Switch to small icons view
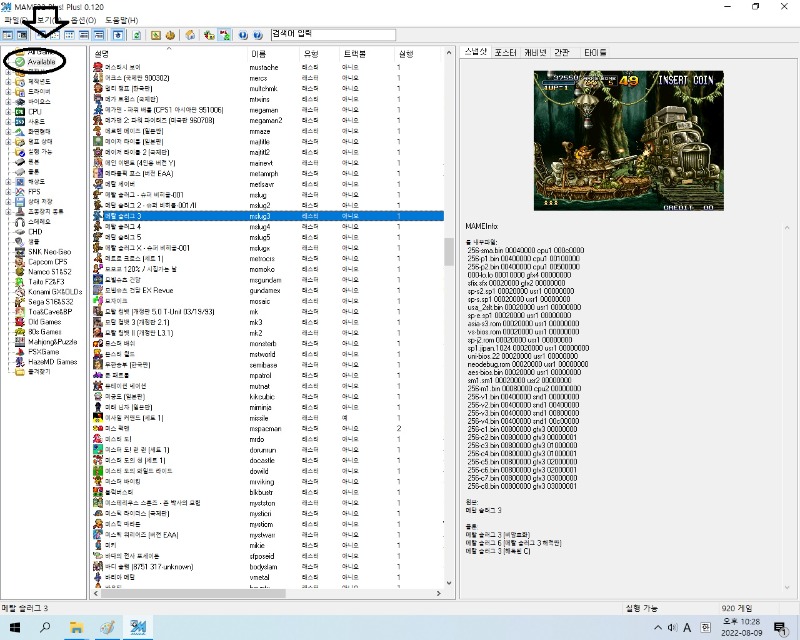Viewport: 800px width, 640px height. pyautogui.click(x=55, y=35)
